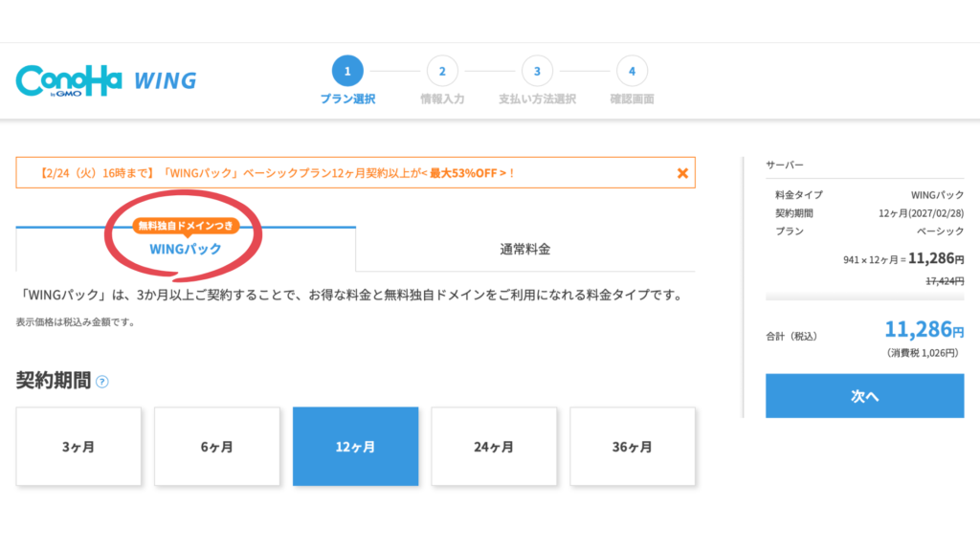Choose the 6ヶ月 contract period
Screen dimensions: 980x551
[217, 447]
